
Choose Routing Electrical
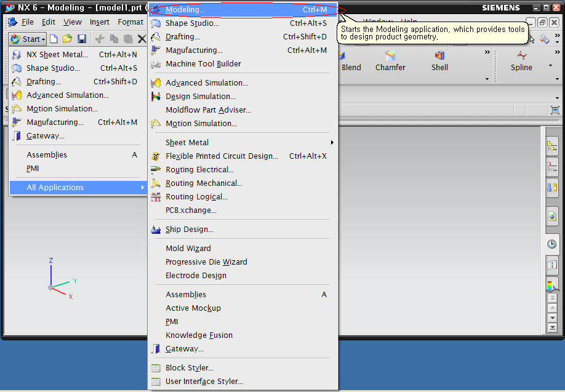coord(244,170)
